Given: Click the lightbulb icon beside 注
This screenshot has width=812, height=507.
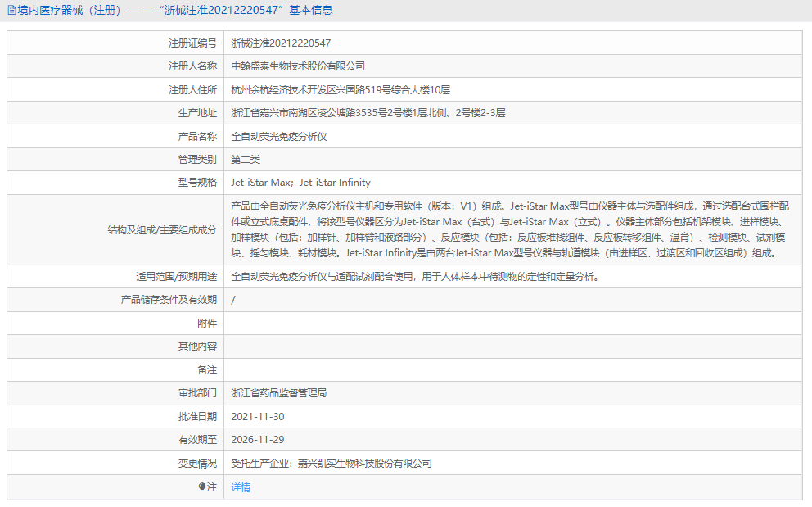Looking at the screenshot, I should pyautogui.click(x=202, y=487).
